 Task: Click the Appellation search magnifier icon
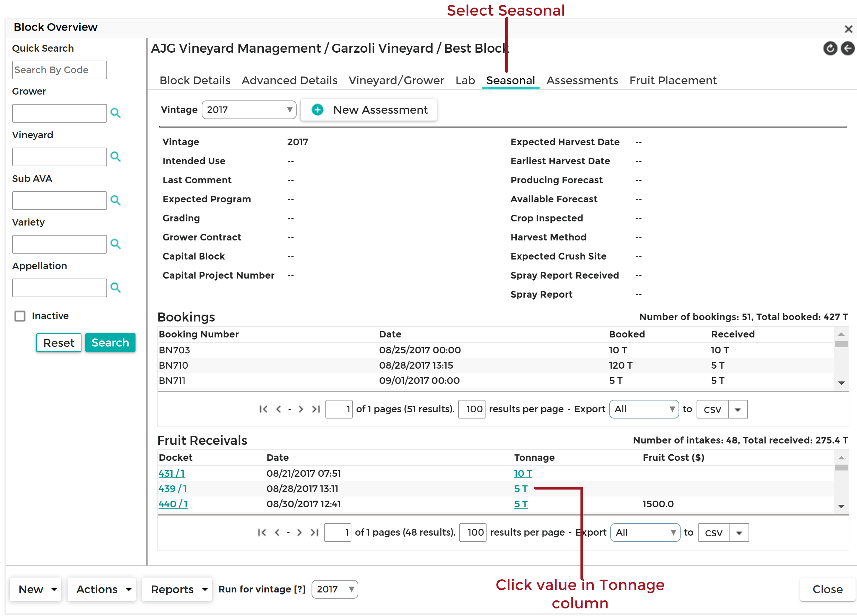coord(116,288)
